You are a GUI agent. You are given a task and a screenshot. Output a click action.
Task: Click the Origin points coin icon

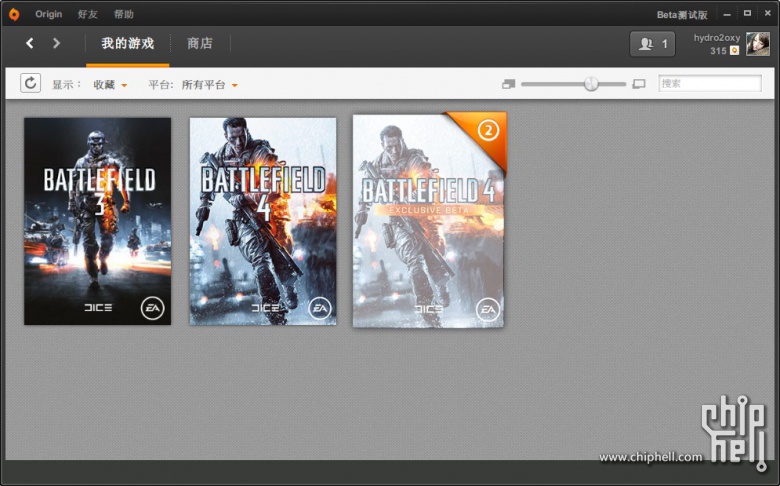[734, 51]
